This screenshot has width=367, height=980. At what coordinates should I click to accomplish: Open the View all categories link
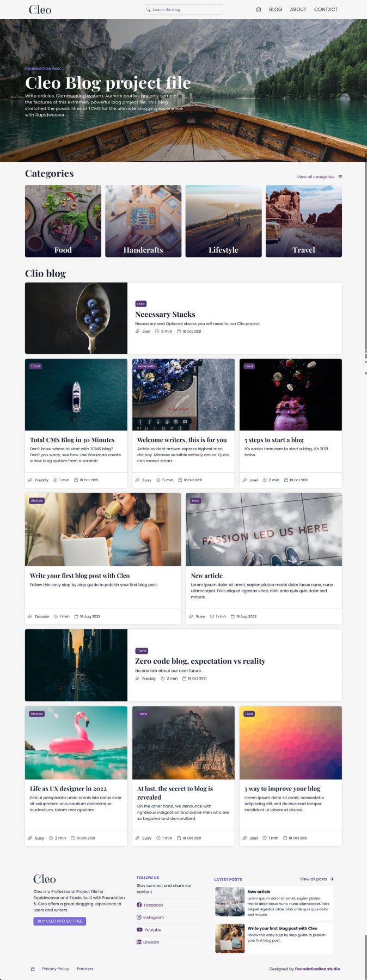click(316, 177)
